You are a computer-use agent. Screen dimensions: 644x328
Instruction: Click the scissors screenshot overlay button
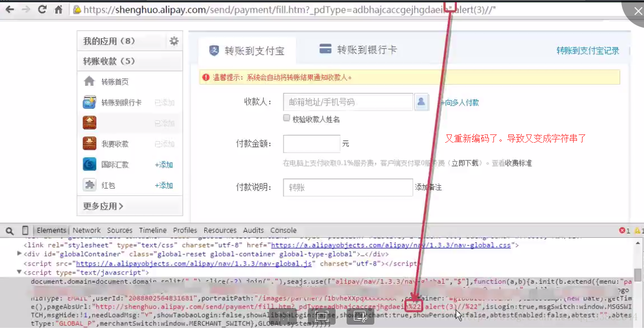(x=360, y=316)
